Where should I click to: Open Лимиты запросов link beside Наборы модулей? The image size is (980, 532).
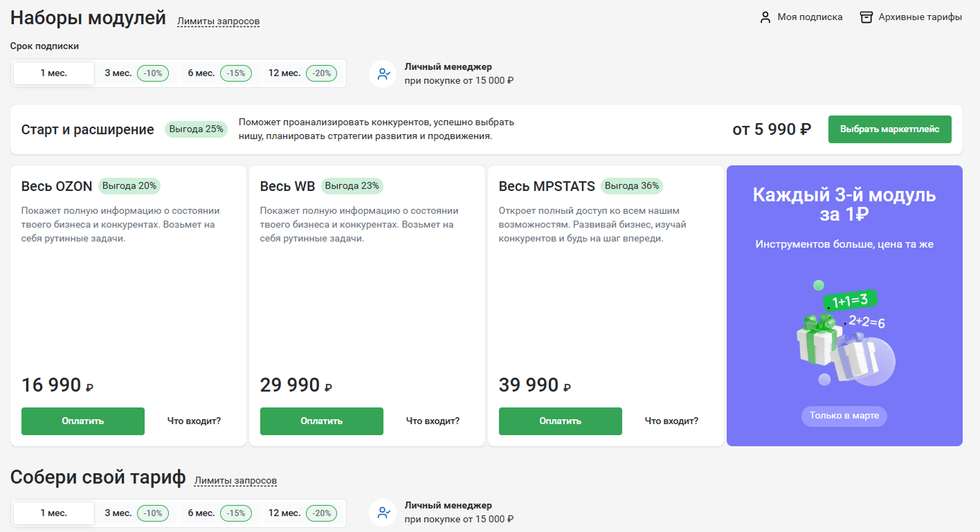(219, 21)
